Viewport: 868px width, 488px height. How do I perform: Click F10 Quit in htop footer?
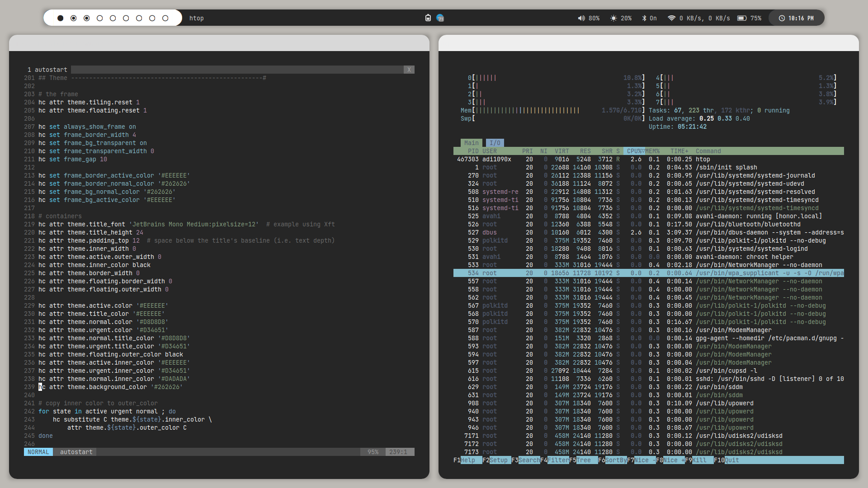pyautogui.click(x=731, y=460)
